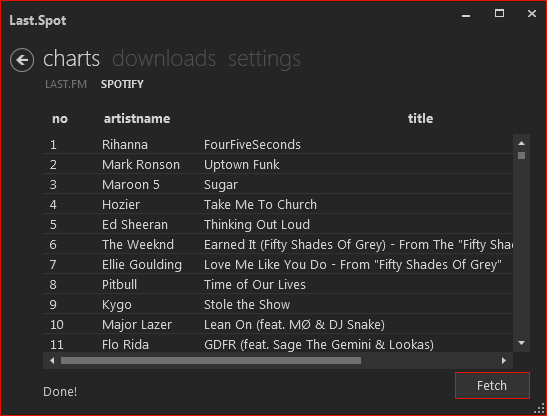Viewport: 547px width, 416px height.
Task: Click the horizontal scrollbar right arrow
Action: click(x=503, y=361)
